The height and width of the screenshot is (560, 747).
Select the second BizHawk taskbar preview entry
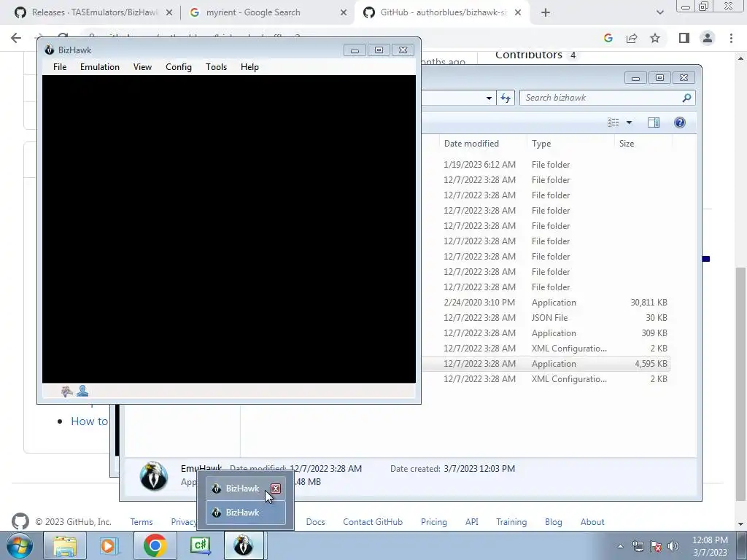coord(245,513)
